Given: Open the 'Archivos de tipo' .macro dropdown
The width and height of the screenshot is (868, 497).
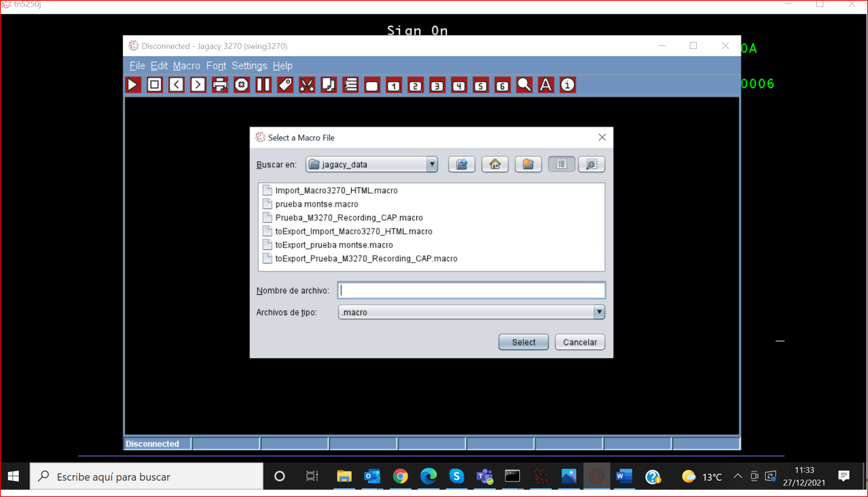Looking at the screenshot, I should tap(599, 313).
